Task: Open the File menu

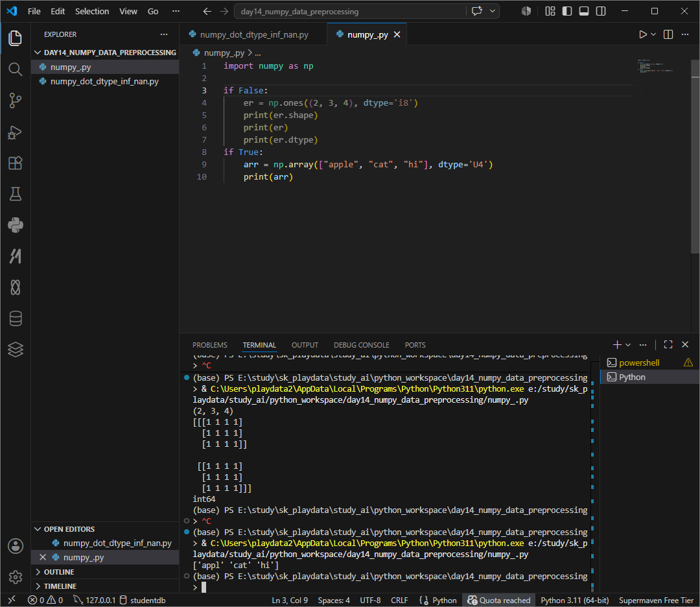Action: [34, 11]
